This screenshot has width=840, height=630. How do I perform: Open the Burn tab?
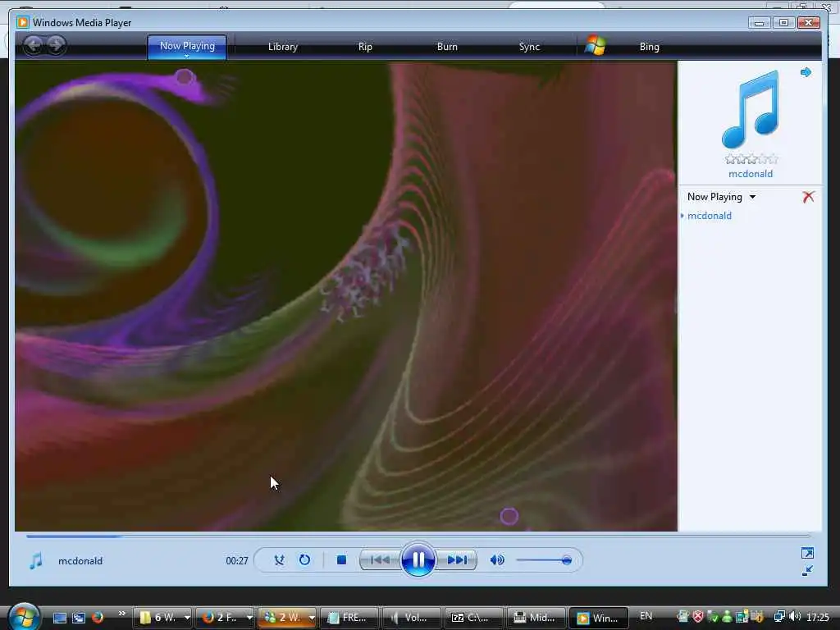tap(447, 47)
